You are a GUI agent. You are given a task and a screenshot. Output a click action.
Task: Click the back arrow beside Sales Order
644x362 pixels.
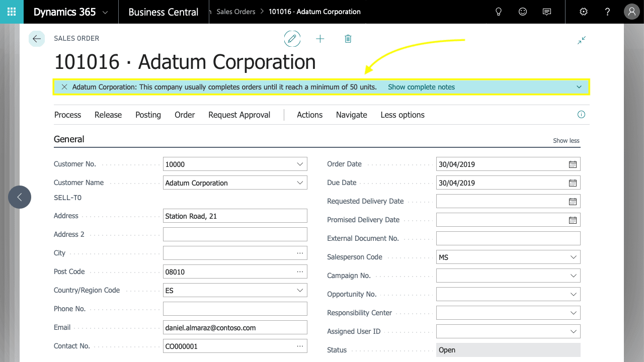pyautogui.click(x=37, y=39)
